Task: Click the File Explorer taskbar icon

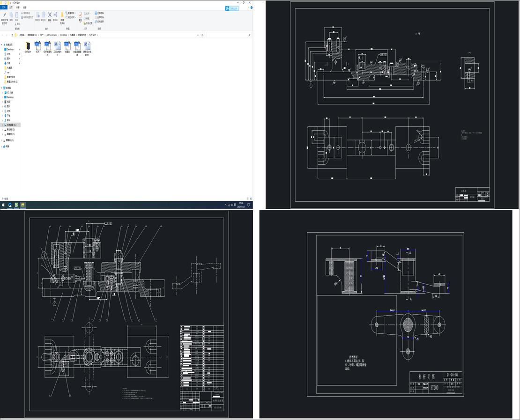Action: coord(22,205)
